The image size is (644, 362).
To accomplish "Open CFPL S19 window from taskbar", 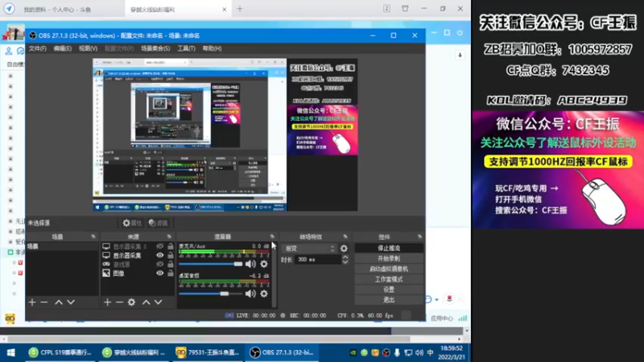I will 61,352.
